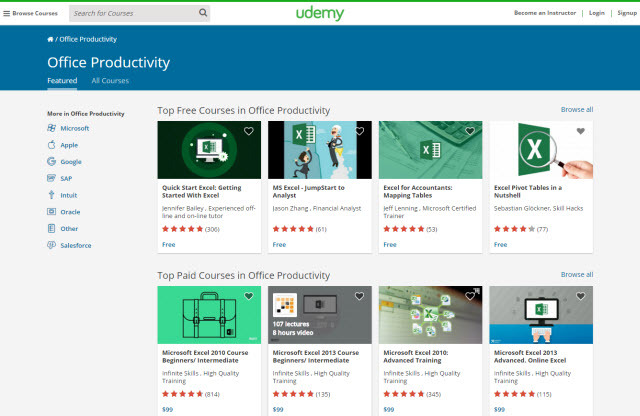Wishlist Excel 2010 Advanced Training heart
The width and height of the screenshot is (640, 416).
(x=470, y=296)
